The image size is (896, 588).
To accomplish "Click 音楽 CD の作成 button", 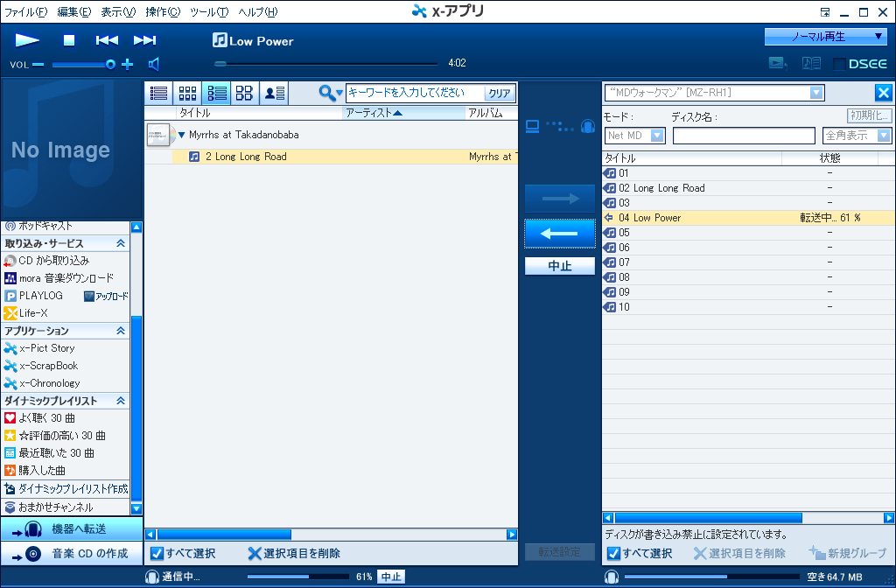I will point(72,553).
